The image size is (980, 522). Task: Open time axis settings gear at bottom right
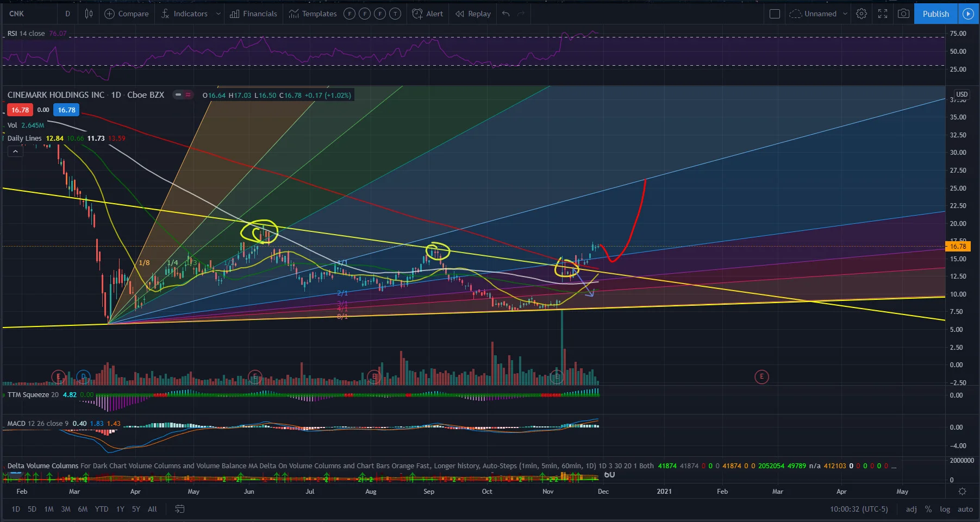coord(962,492)
